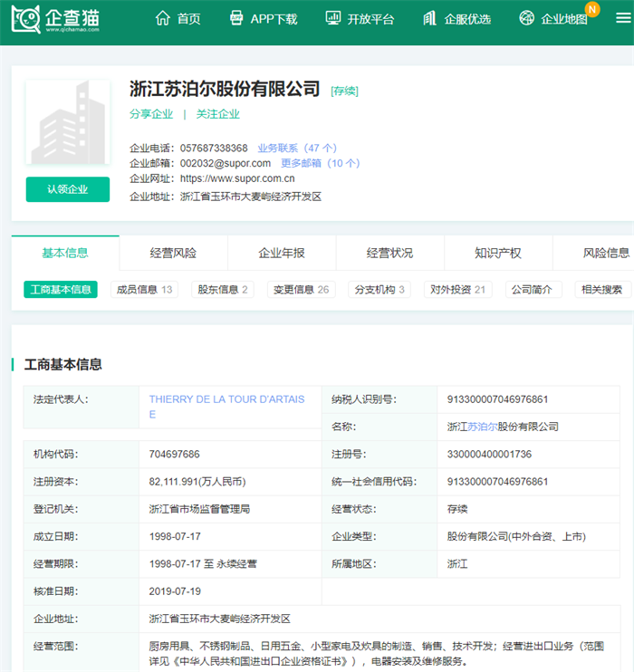Image resolution: width=634 pixels, height=672 pixels.
Task: Click 注册资本 value 82,111.991(万人民币)
Action: point(197,482)
